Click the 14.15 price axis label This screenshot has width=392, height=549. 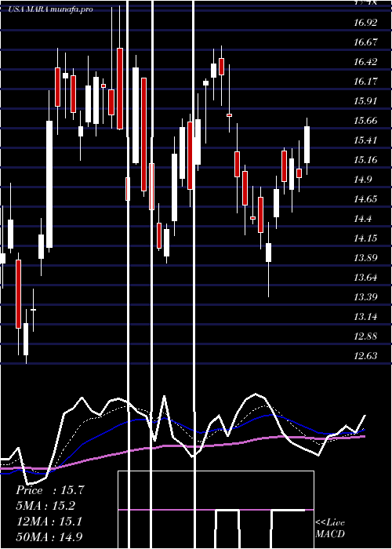365,238
